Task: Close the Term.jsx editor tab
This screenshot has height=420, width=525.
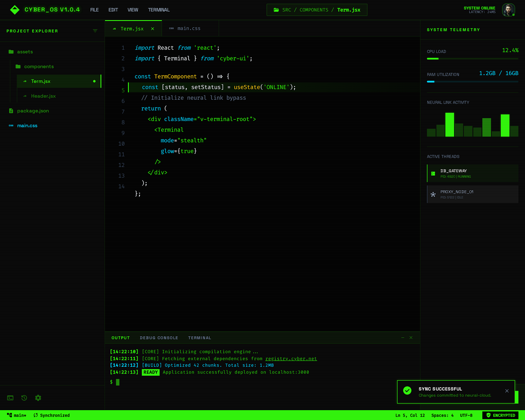Action: pos(153,29)
